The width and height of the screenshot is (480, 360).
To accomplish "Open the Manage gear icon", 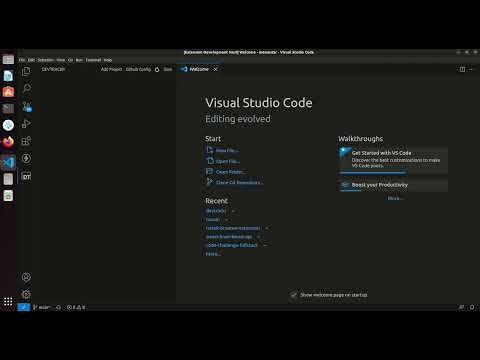I will (26, 294).
